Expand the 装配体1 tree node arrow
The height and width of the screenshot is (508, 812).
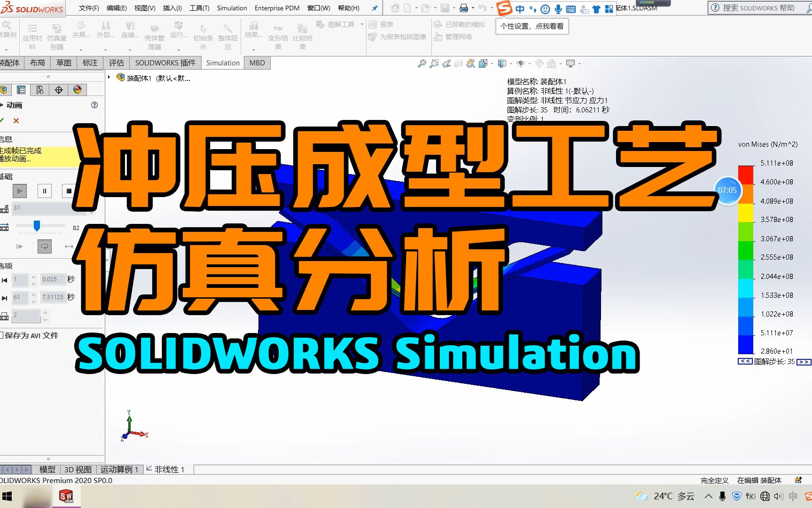(x=109, y=78)
